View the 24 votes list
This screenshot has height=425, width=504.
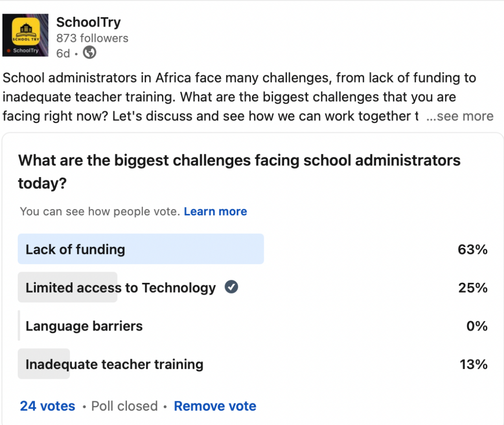coord(48,406)
